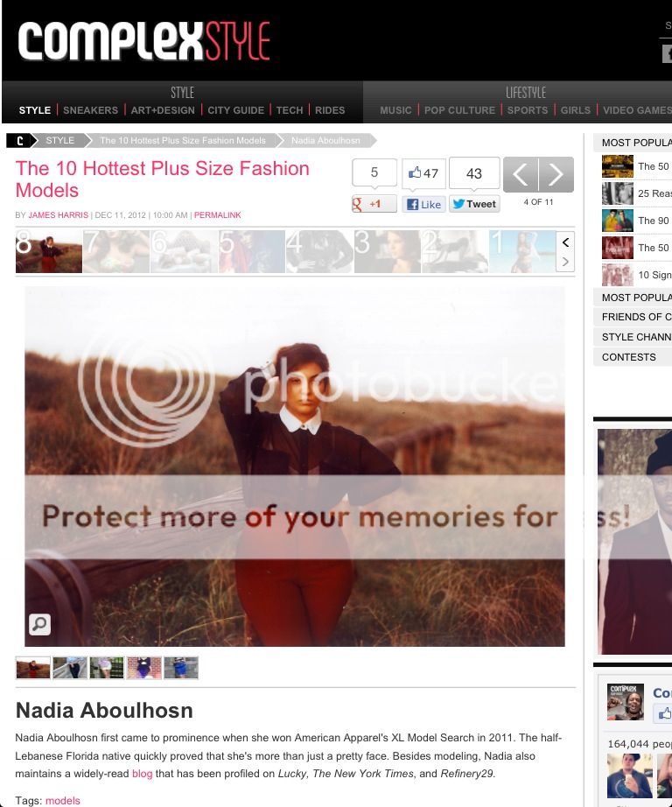Go to previous slide with left arrow
672x807 pixels.
(x=521, y=174)
